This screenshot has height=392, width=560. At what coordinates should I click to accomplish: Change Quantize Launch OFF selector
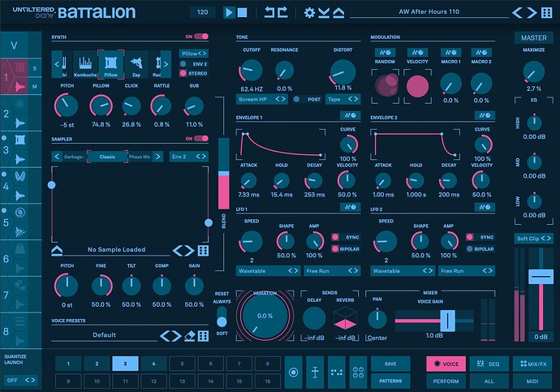click(x=21, y=380)
